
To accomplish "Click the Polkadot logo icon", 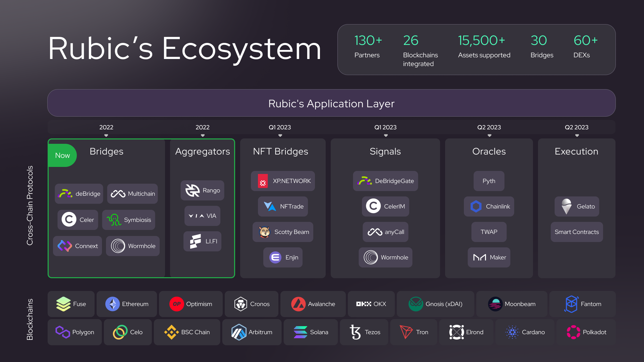I will point(573,332).
